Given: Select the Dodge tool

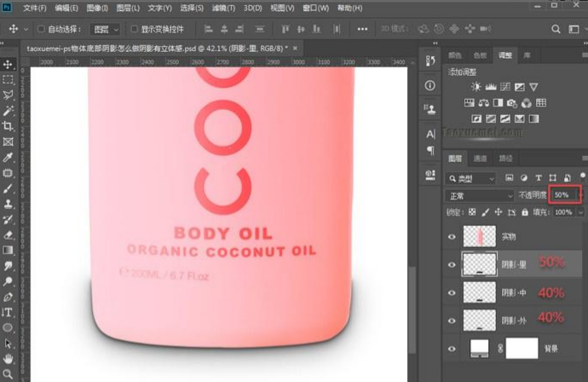Looking at the screenshot, I should tap(8, 281).
